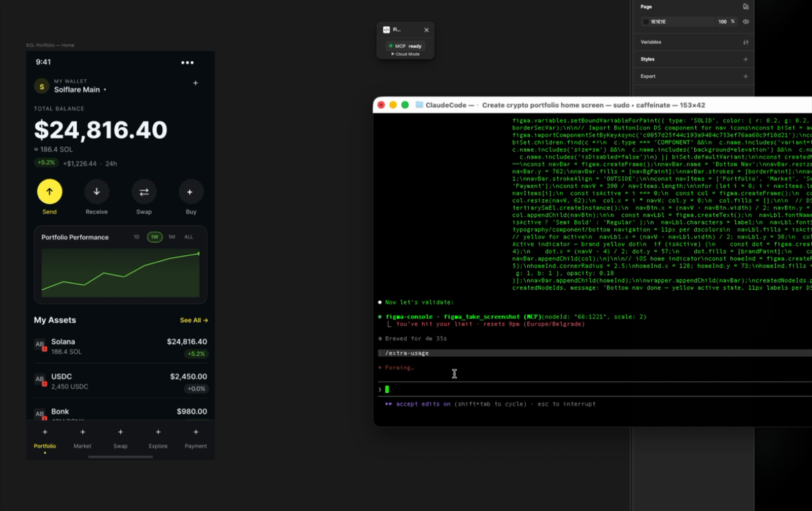Open the Variables settings icon
This screenshot has height=511, width=812.
pyautogui.click(x=746, y=42)
